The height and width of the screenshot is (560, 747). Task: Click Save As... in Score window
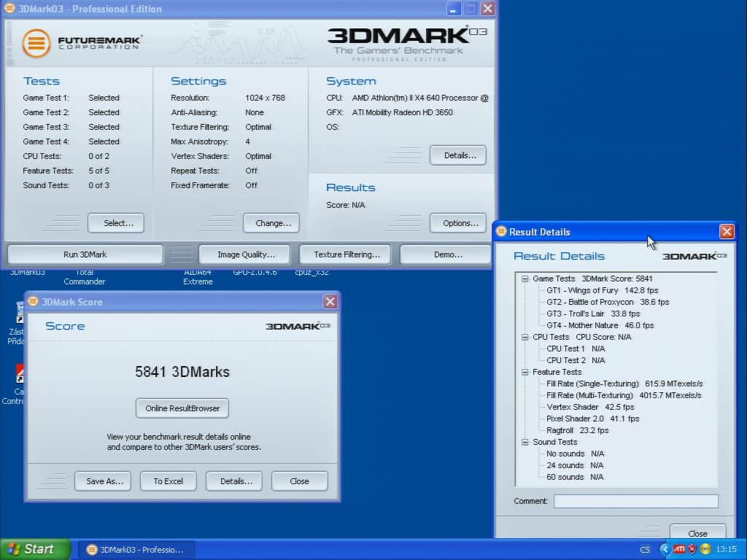point(103,481)
